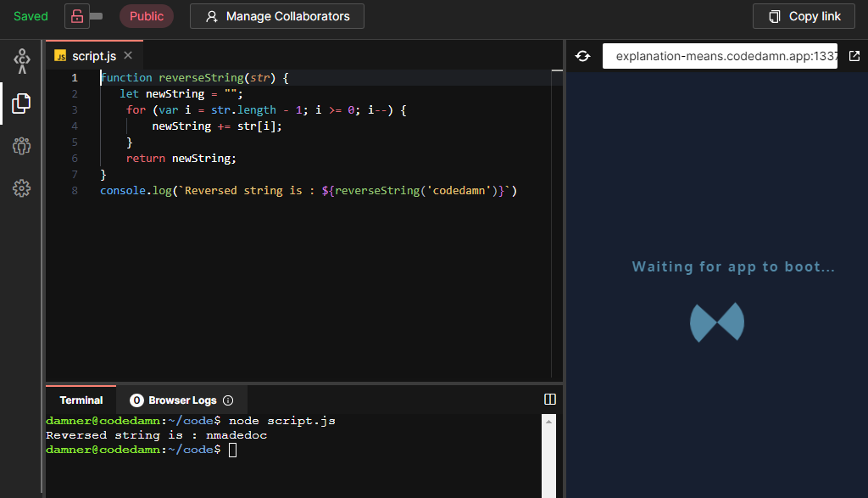Screen dimensions: 868x498
Task: Switch to the Browser Logs tab
Action: [x=181, y=400]
